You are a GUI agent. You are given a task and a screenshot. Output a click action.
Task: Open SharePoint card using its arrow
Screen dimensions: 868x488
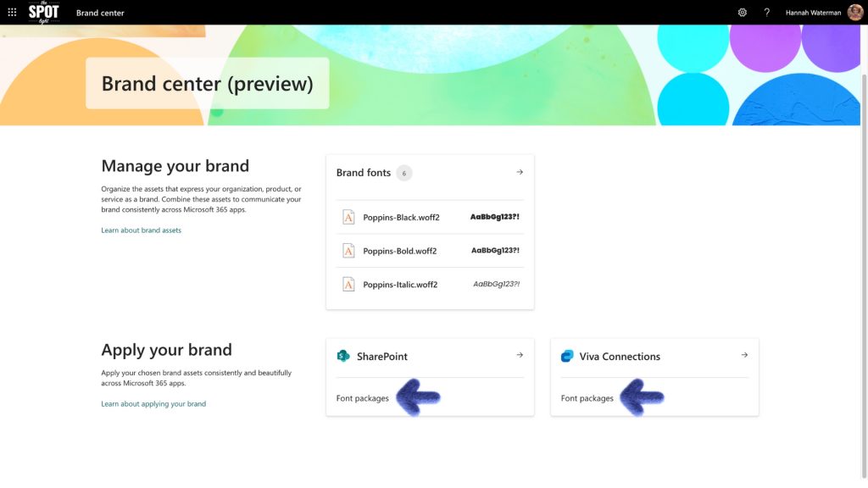click(520, 356)
